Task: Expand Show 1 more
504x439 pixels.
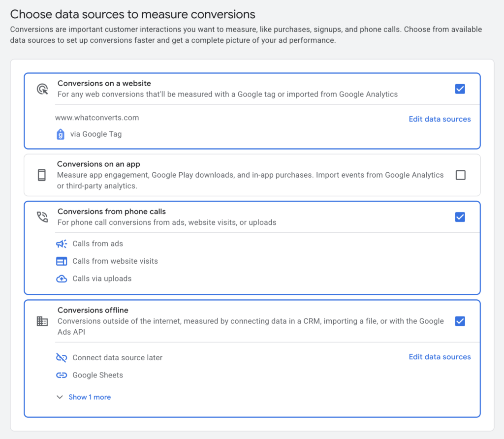Action: tap(90, 397)
